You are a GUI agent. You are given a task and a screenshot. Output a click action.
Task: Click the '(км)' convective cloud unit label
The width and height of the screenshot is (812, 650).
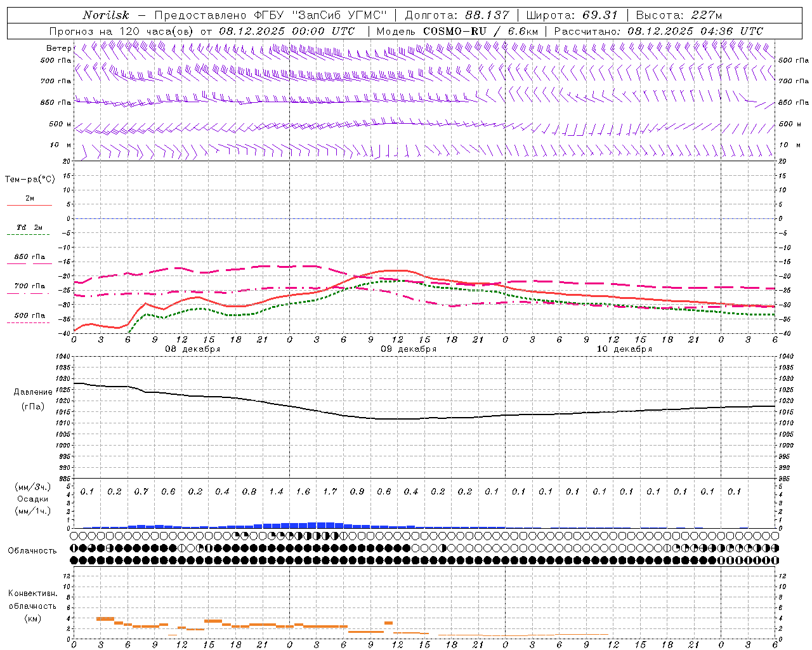32,618
